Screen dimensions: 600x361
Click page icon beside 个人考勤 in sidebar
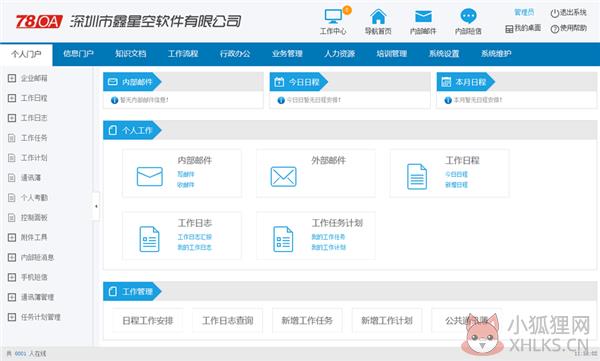pyautogui.click(x=12, y=198)
